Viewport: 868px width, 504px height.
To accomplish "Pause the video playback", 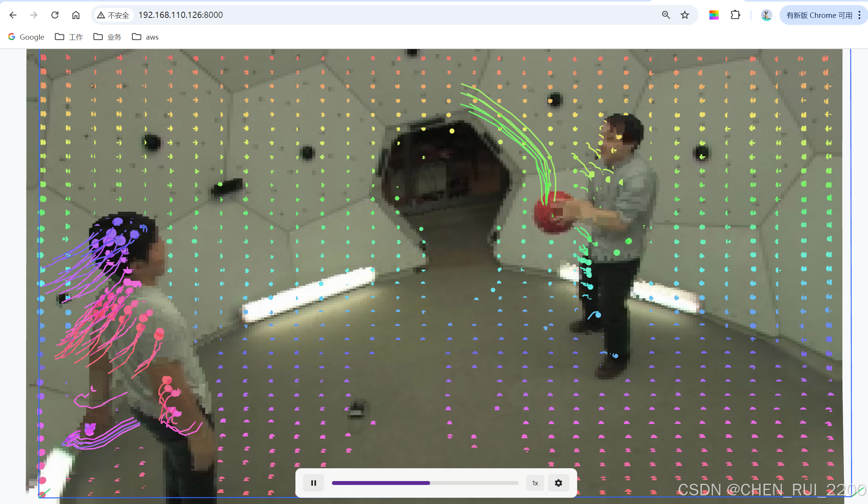I will click(x=313, y=483).
